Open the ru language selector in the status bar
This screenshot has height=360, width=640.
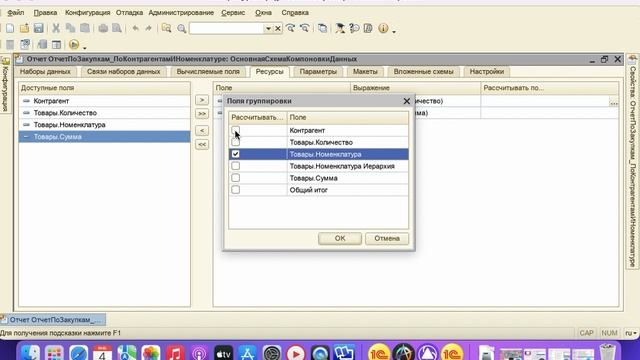[631, 333]
